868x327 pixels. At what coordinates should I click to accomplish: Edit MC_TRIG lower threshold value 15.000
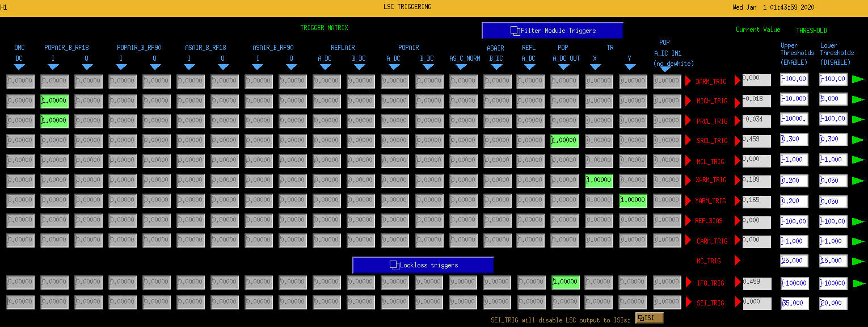tap(833, 261)
